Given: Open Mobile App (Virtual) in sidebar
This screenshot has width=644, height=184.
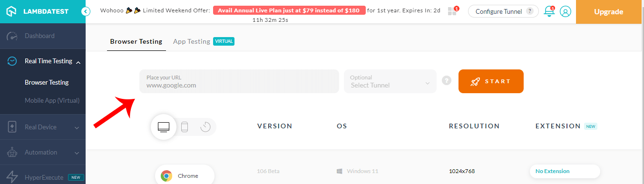Looking at the screenshot, I should click(52, 100).
